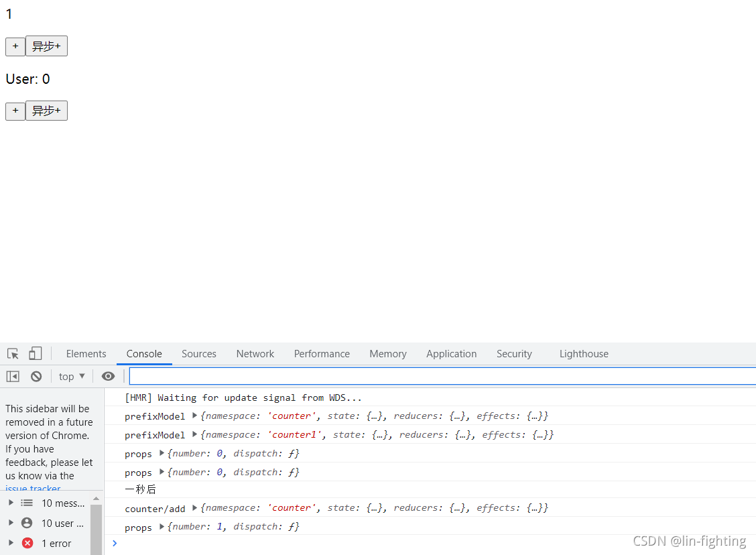Open the issue tracker link in sidebar
Viewport: 756px width, 555px height.
pyautogui.click(x=33, y=487)
